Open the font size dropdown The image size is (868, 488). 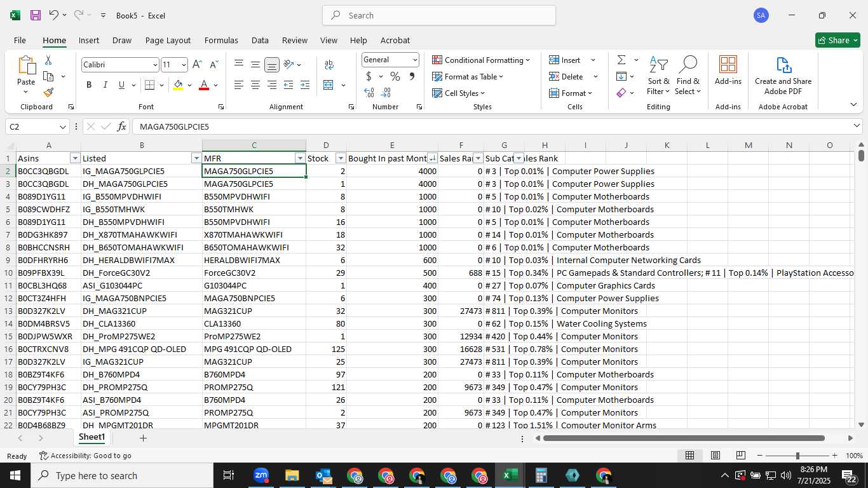[184, 65]
